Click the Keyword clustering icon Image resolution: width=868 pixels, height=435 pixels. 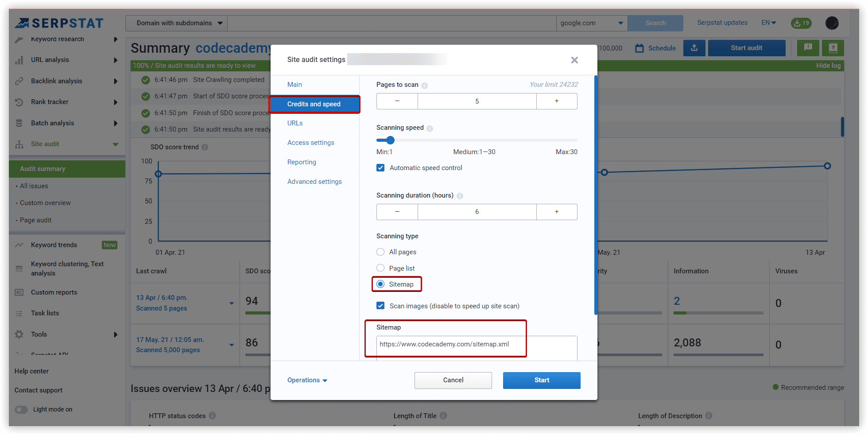point(19,268)
